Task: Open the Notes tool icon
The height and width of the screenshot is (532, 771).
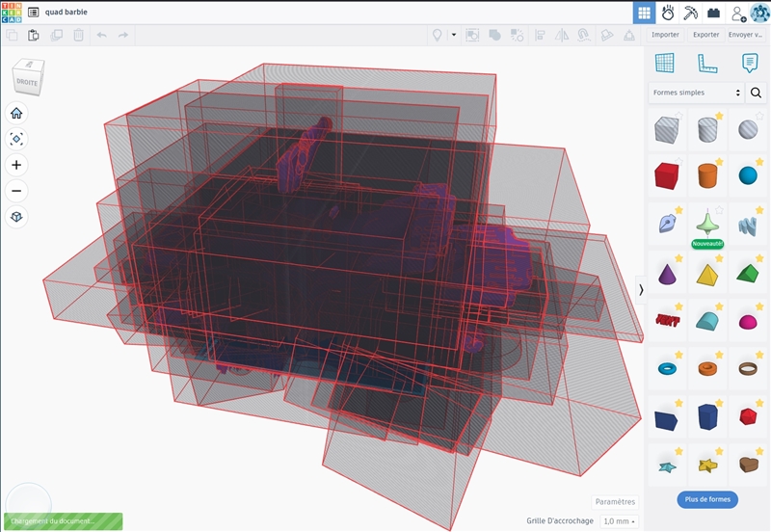Action: tap(749, 64)
